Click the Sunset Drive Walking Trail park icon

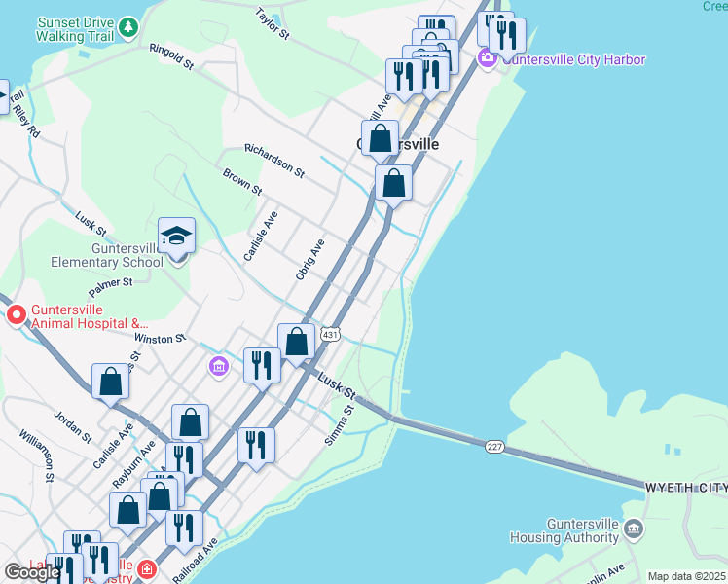point(128,27)
